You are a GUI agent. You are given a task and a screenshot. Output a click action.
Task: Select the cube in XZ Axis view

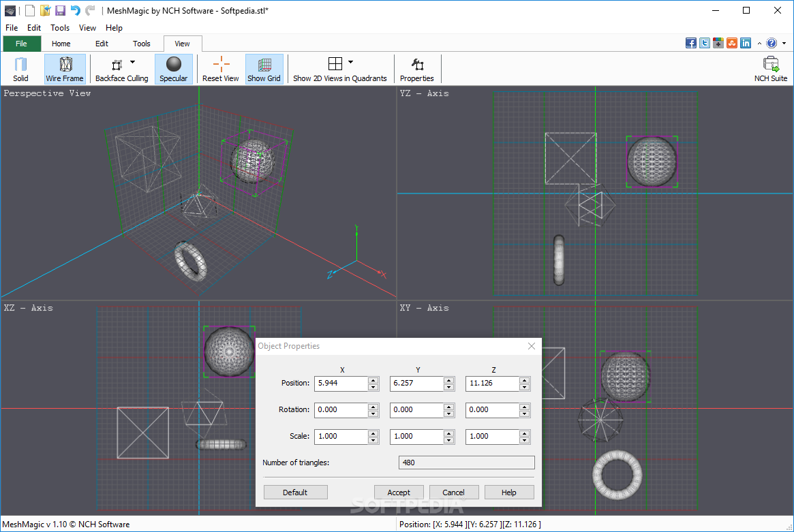click(x=143, y=433)
